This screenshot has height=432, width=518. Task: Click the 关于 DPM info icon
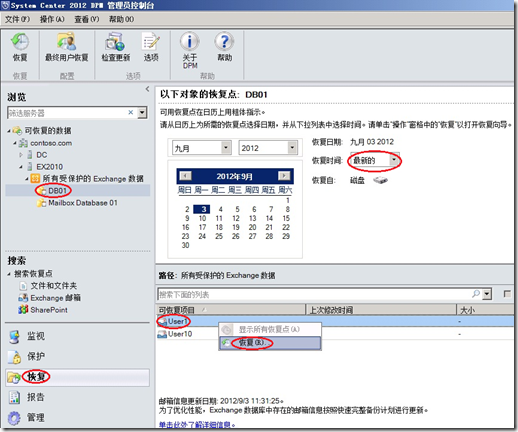(190, 42)
